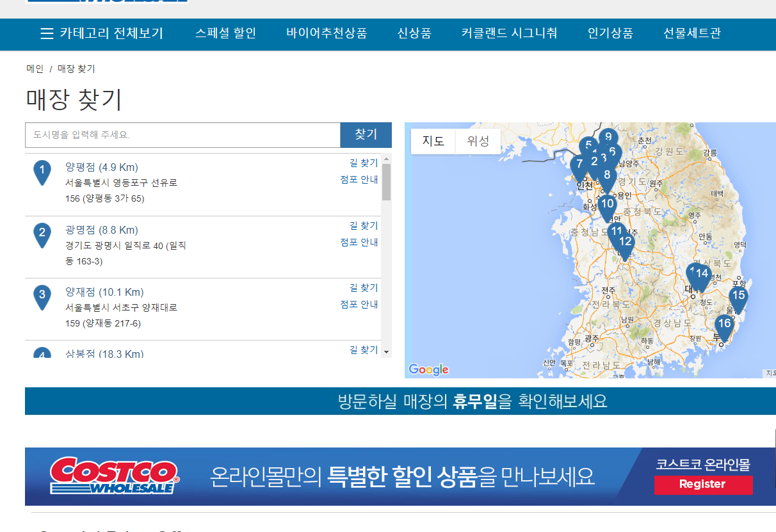Click the store list scrollbar thumb
The image size is (776, 532).
(x=386, y=182)
